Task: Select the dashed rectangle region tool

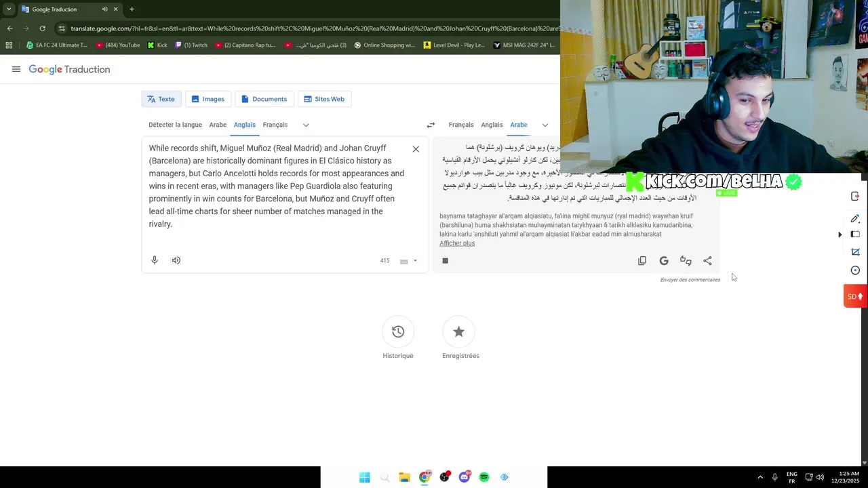Action: [x=855, y=235]
